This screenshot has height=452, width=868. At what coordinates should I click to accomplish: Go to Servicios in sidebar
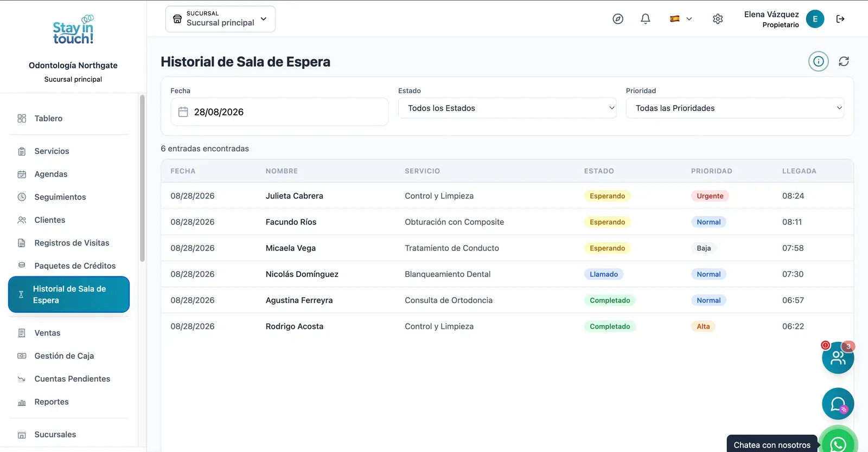point(52,151)
